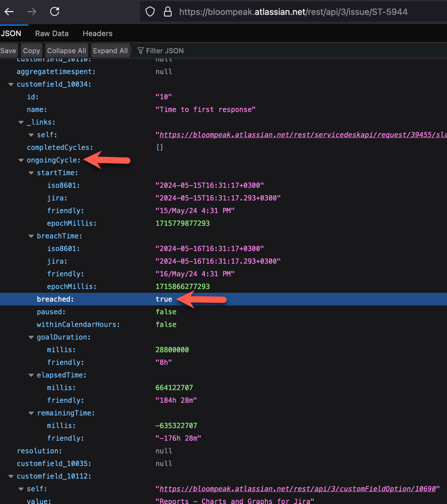Open the Headers tab
Image resolution: width=447 pixels, height=504 pixels.
point(97,33)
